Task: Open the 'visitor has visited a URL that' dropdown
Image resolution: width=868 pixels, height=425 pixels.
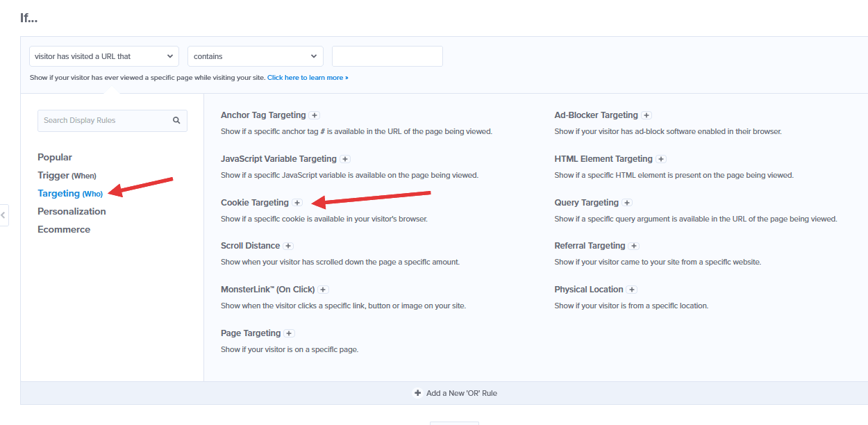Action: 103,56
